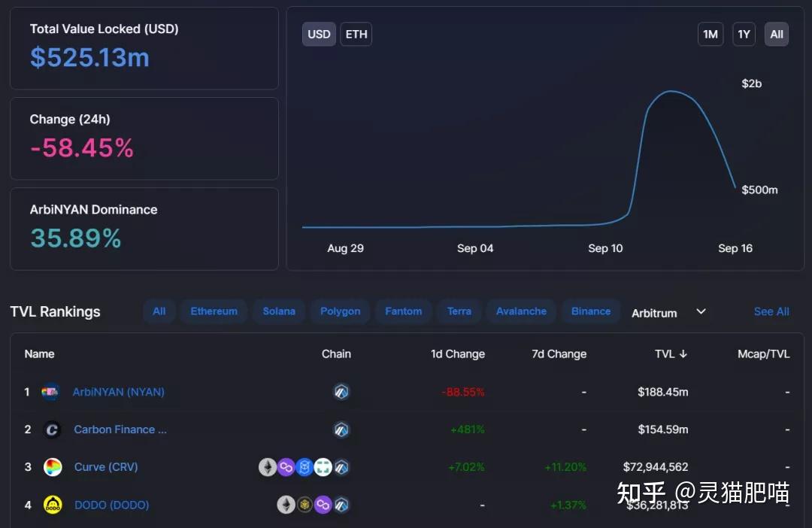Screen dimensions: 812x528
Task: Click Polygon chain icon in Curve row
Action: 286,467
